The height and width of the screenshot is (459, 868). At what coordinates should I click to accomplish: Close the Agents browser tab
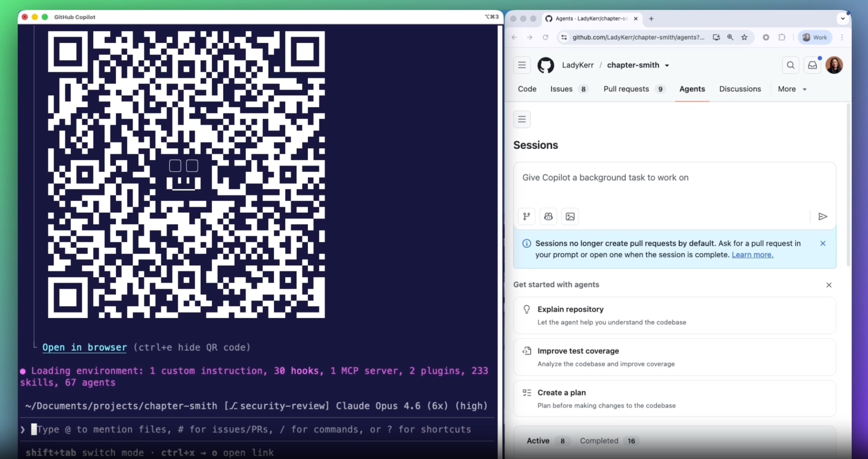point(636,19)
